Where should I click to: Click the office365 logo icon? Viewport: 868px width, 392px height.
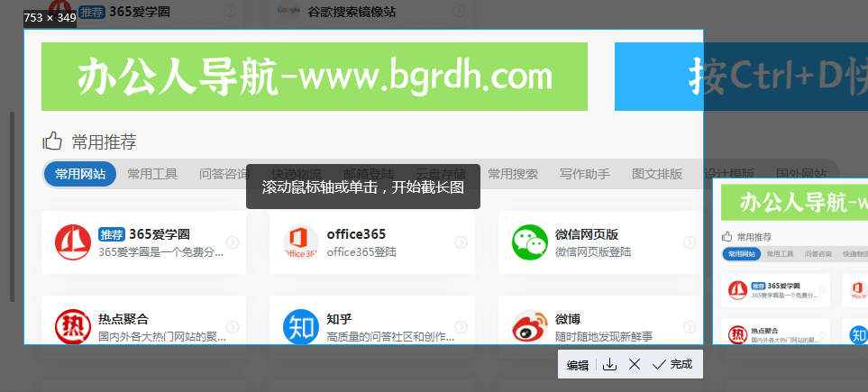click(301, 242)
